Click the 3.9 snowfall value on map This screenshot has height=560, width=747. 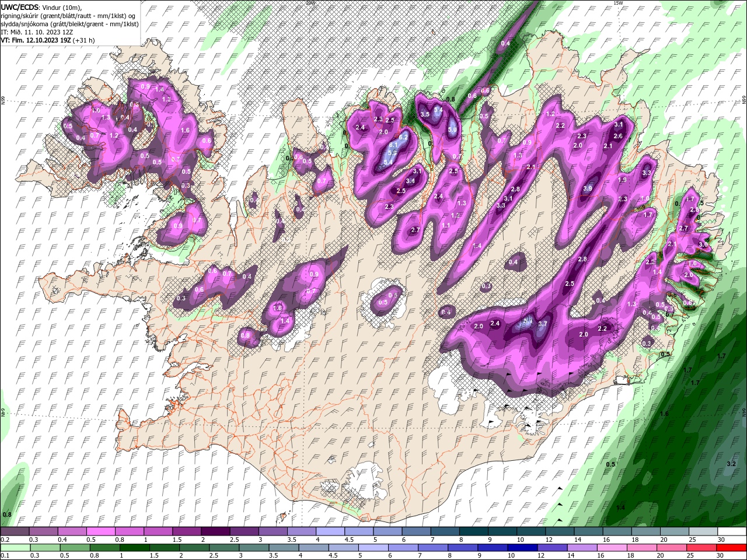tap(588, 188)
